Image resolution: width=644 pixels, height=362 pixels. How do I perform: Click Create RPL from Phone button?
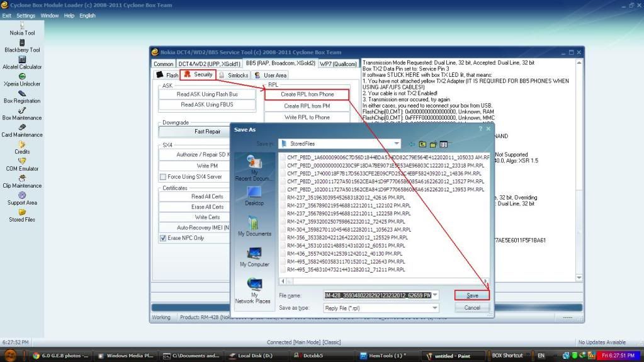[x=308, y=94]
